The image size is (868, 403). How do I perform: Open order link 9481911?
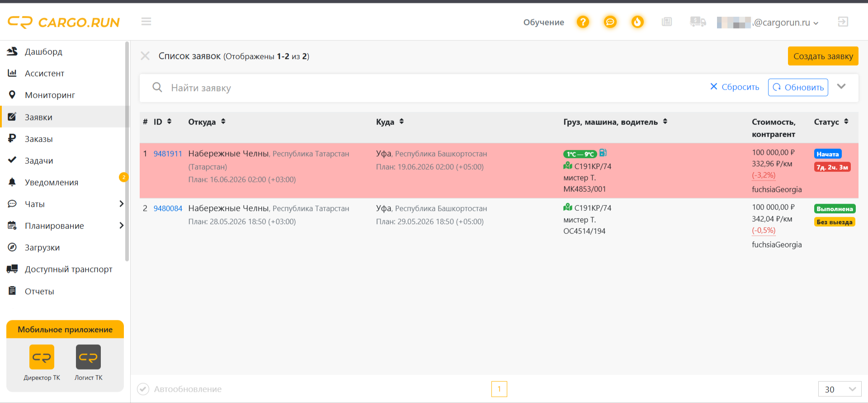coord(168,154)
